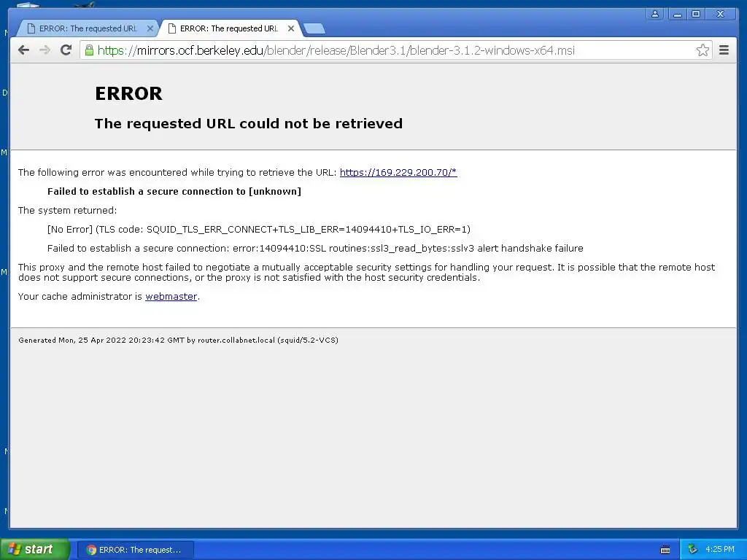Click the SQUID_TLS_ERR_CONNECT error code line

pos(259,230)
